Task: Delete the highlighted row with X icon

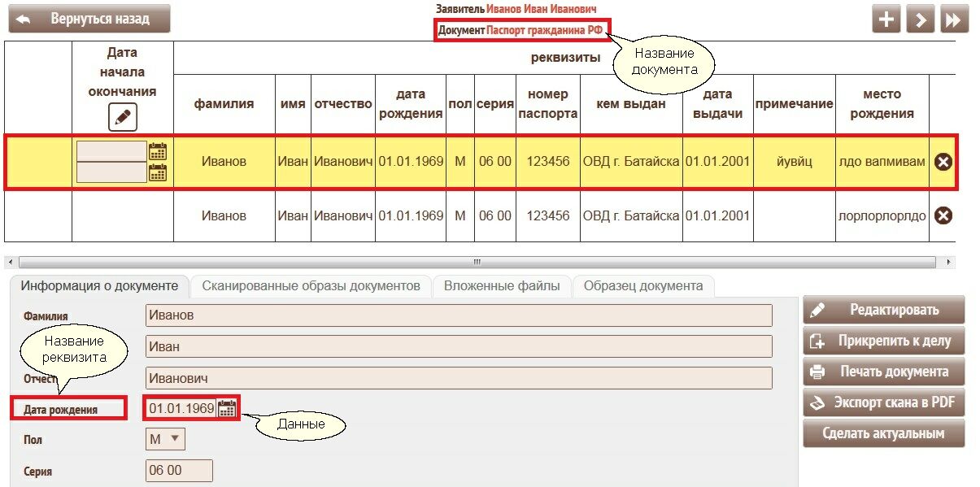Action: click(x=943, y=163)
